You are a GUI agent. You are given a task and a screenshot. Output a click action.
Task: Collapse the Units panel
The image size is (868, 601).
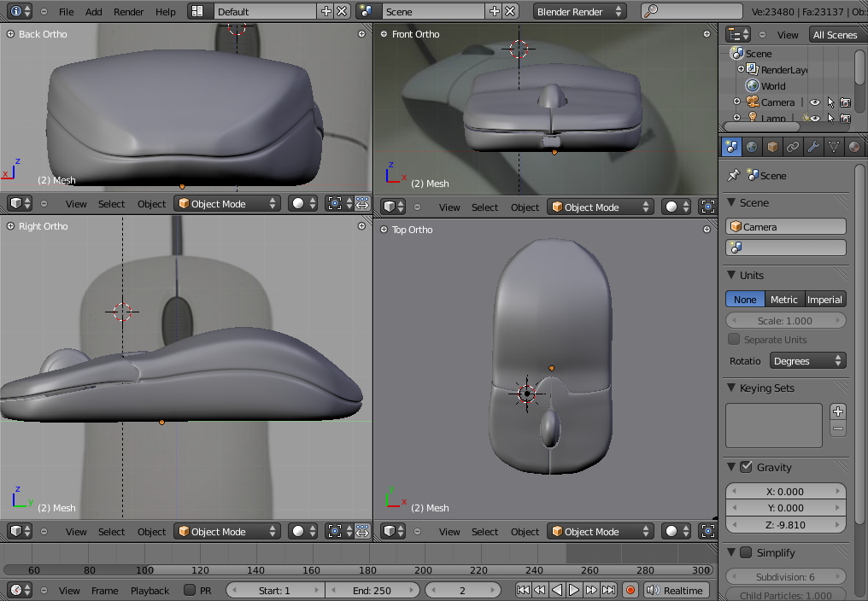(x=731, y=275)
